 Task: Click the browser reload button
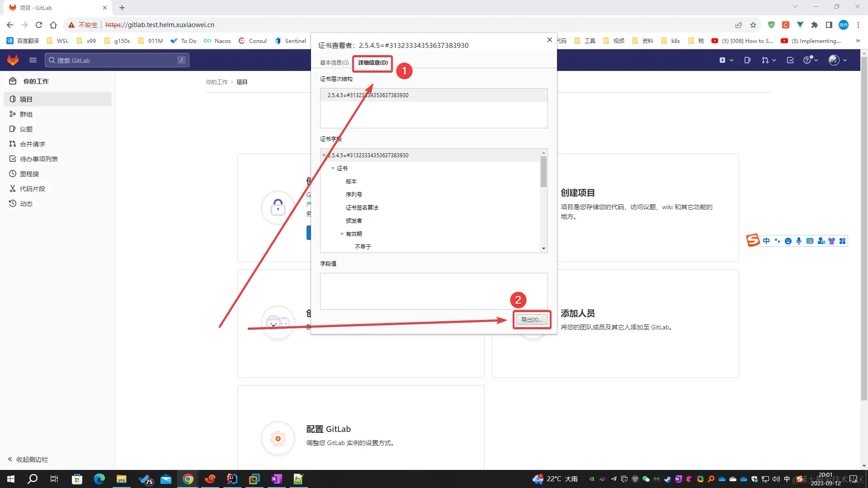39,25
